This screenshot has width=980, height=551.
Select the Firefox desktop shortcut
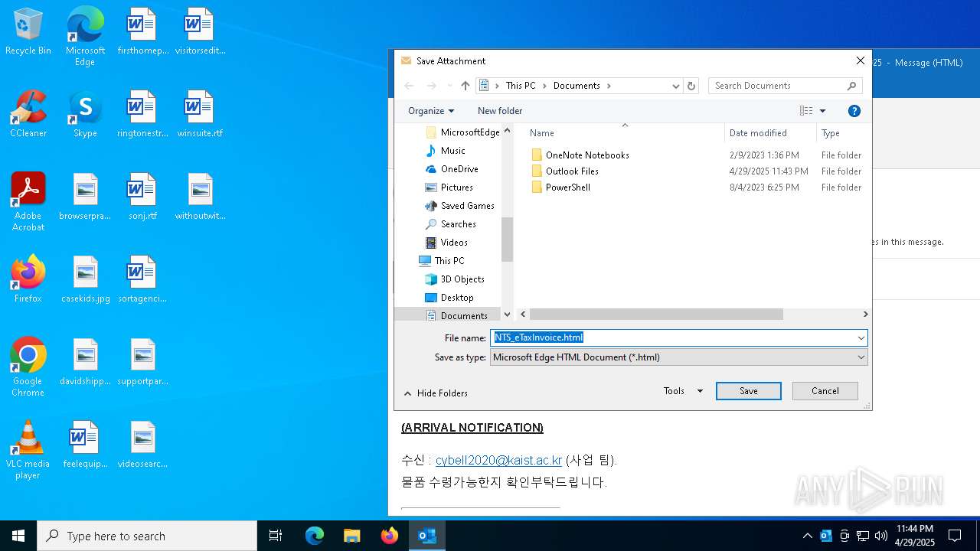pyautogui.click(x=28, y=279)
